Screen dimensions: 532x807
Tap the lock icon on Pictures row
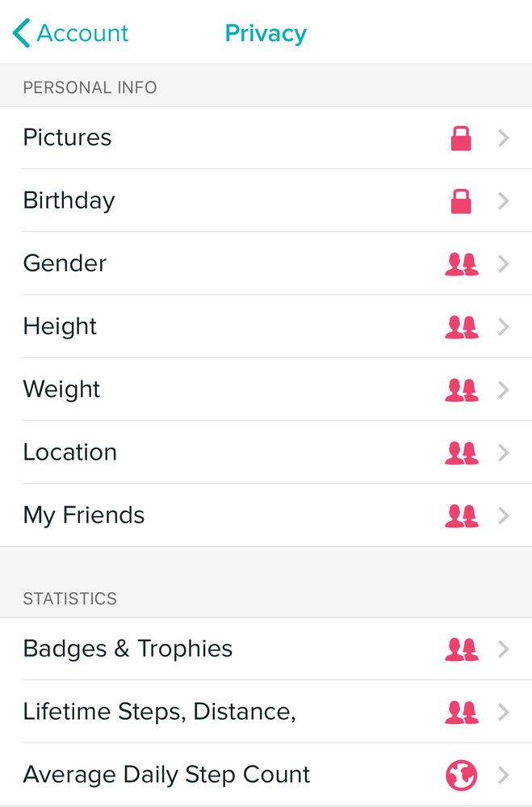pyautogui.click(x=461, y=138)
